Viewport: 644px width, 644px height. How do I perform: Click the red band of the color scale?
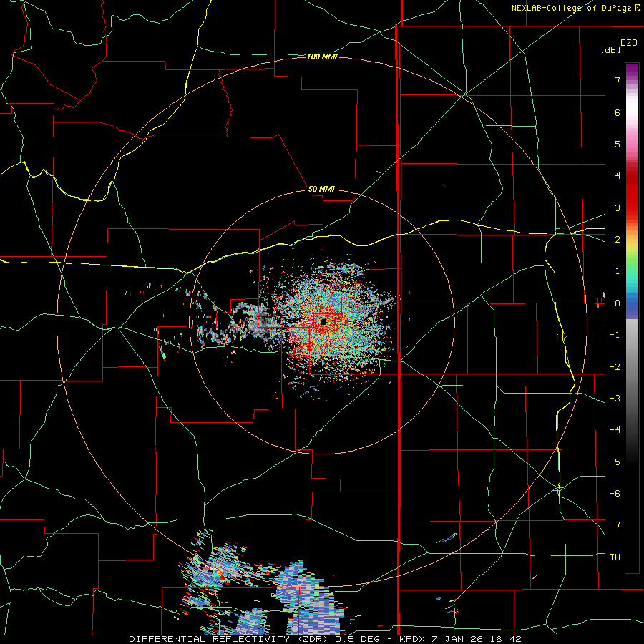tap(632, 193)
